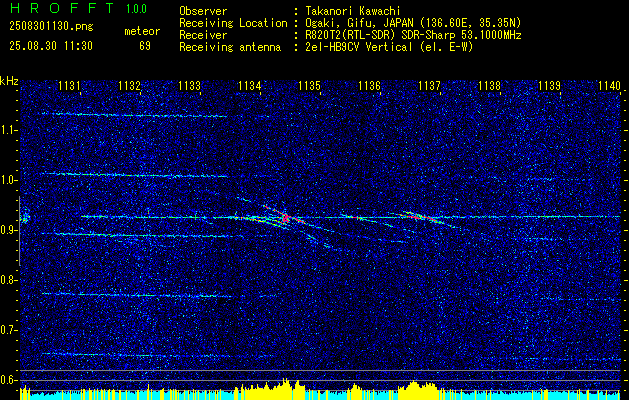Click the 1.0 frequency axis label
629x400 pixels.
coord(8,180)
